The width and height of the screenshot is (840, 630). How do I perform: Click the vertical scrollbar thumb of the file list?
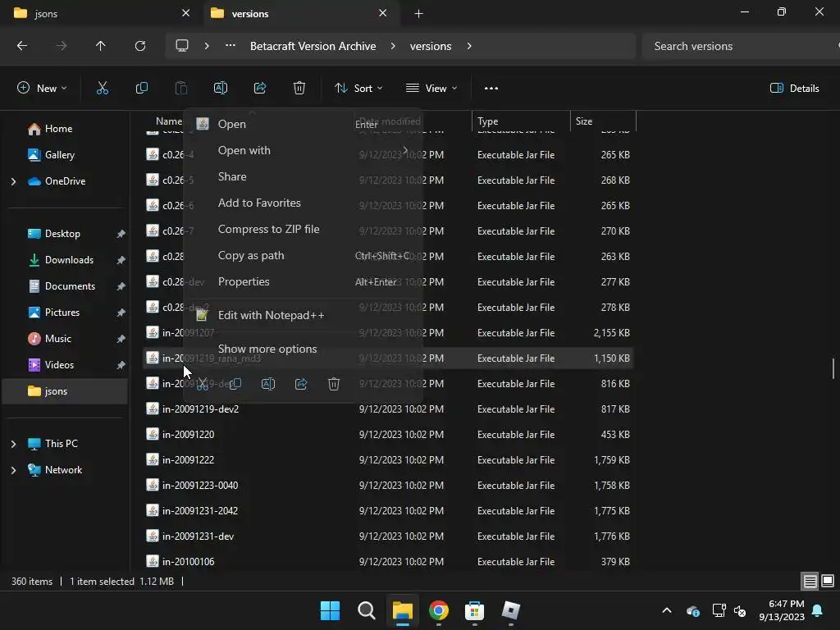[833, 368]
